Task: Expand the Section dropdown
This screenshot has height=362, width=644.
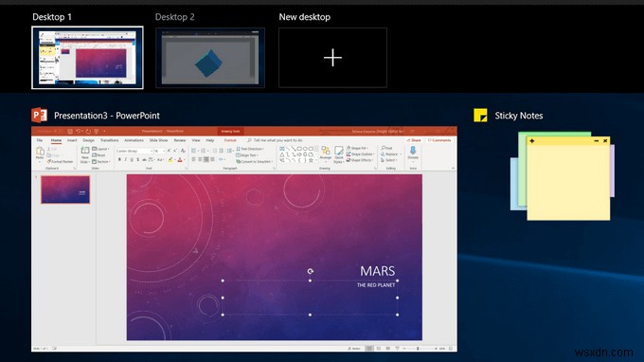Action: coord(101,161)
